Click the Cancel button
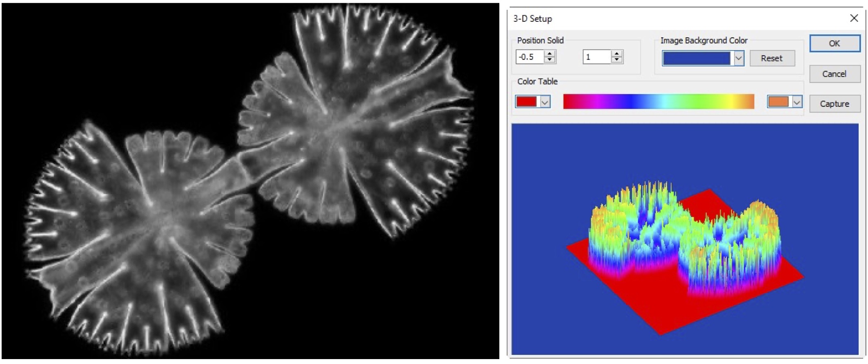This screenshot has height=364, width=868. [834, 74]
